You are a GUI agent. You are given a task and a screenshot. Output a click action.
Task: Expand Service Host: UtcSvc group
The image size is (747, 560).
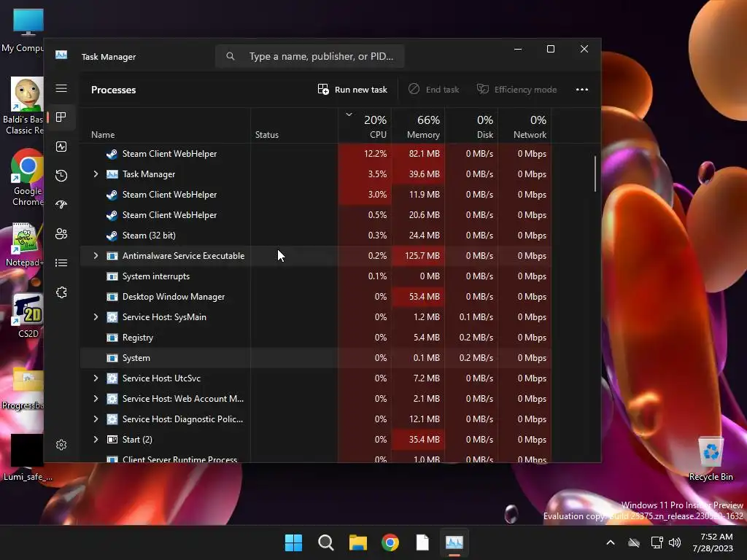(96, 378)
